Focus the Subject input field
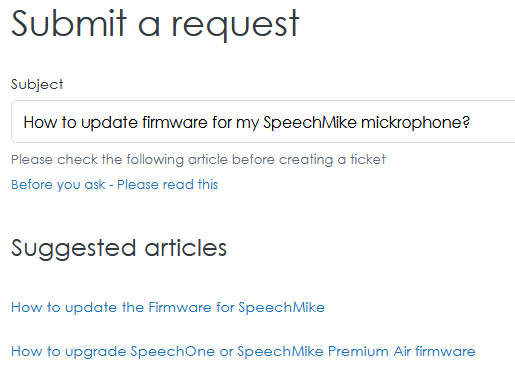The height and width of the screenshot is (382, 515). (x=263, y=122)
